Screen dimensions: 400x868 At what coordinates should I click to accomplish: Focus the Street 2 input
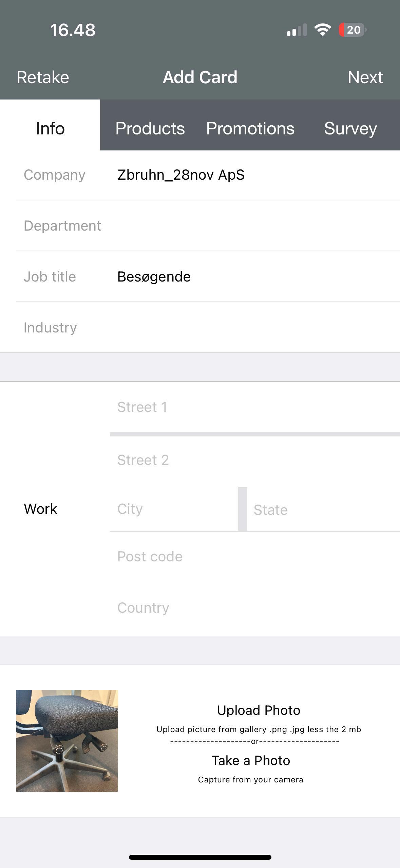(254, 460)
